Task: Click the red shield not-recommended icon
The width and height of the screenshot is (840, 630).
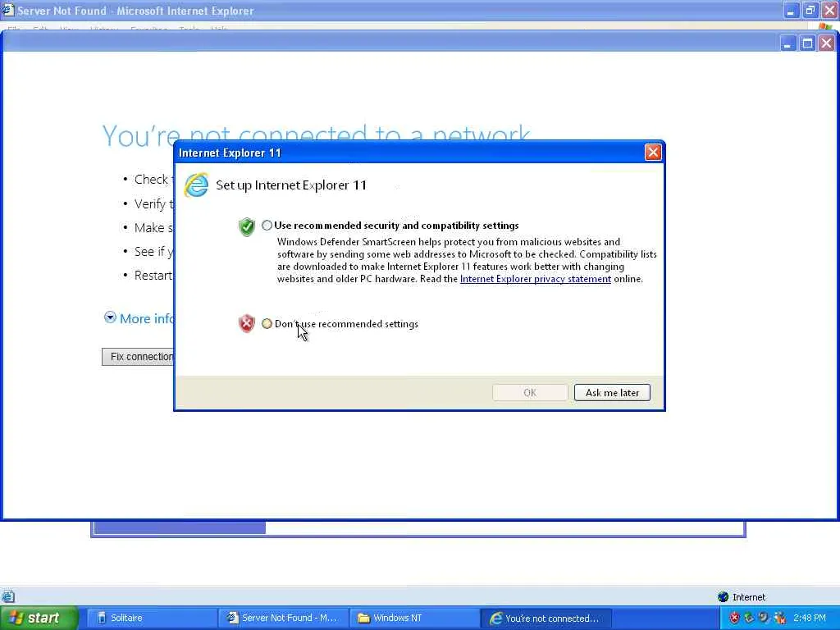Action: click(246, 323)
